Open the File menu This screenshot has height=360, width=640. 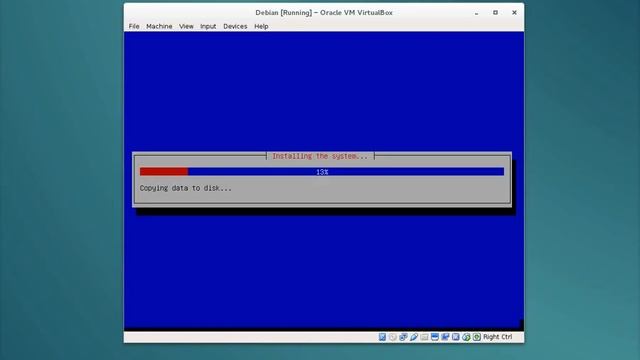(x=134, y=26)
